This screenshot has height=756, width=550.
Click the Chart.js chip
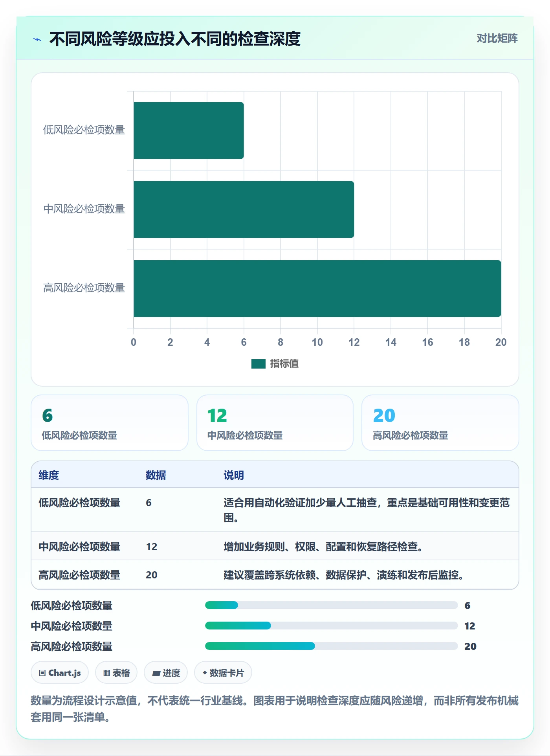click(60, 673)
